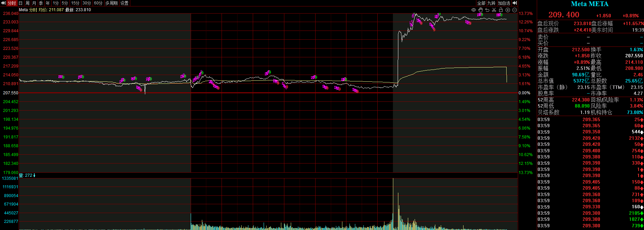This screenshot has width=644, height=230.
Task: Switch to the 月 monthly chart tab
Action: pyautogui.click(x=34, y=3)
